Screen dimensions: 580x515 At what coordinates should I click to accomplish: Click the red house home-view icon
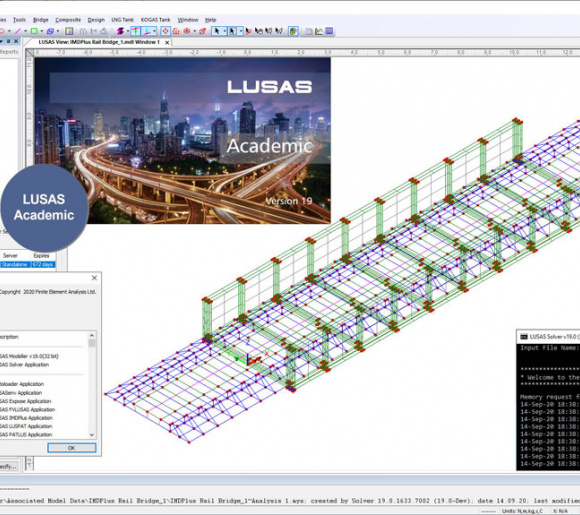176,31
